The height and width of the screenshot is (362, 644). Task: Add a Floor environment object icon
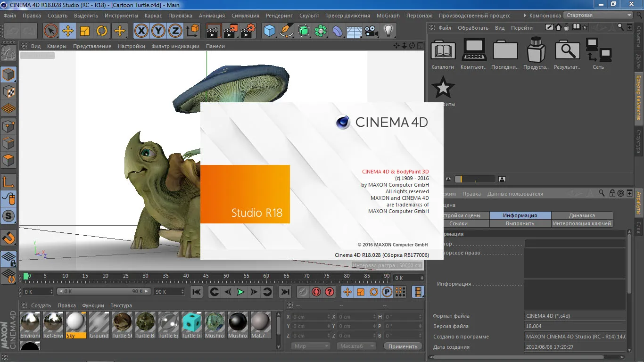click(x=354, y=31)
